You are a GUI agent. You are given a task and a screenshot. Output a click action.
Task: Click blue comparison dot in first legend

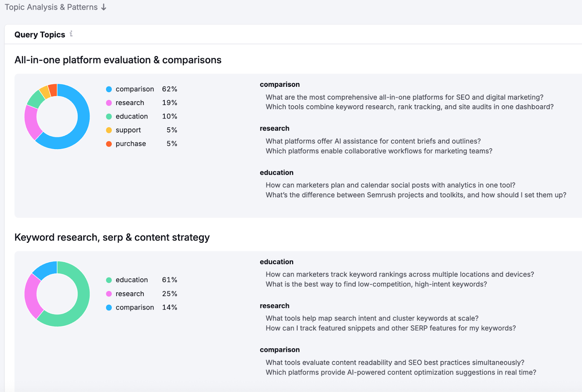tap(109, 89)
